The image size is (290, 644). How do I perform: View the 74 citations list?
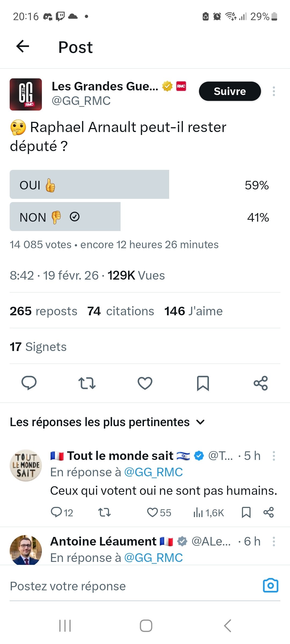point(121,311)
